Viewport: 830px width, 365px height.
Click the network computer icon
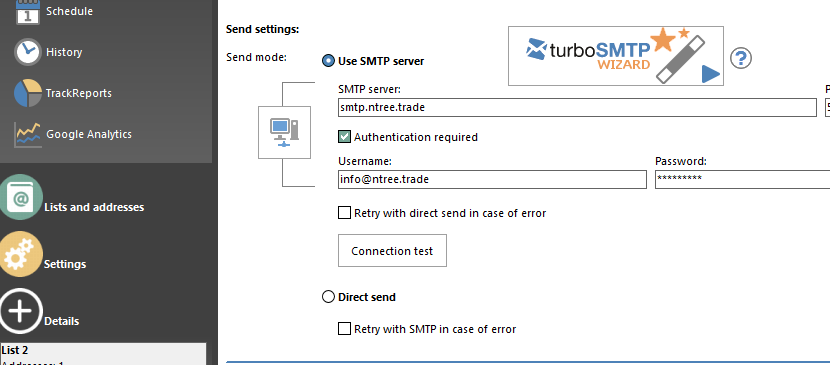click(x=284, y=132)
